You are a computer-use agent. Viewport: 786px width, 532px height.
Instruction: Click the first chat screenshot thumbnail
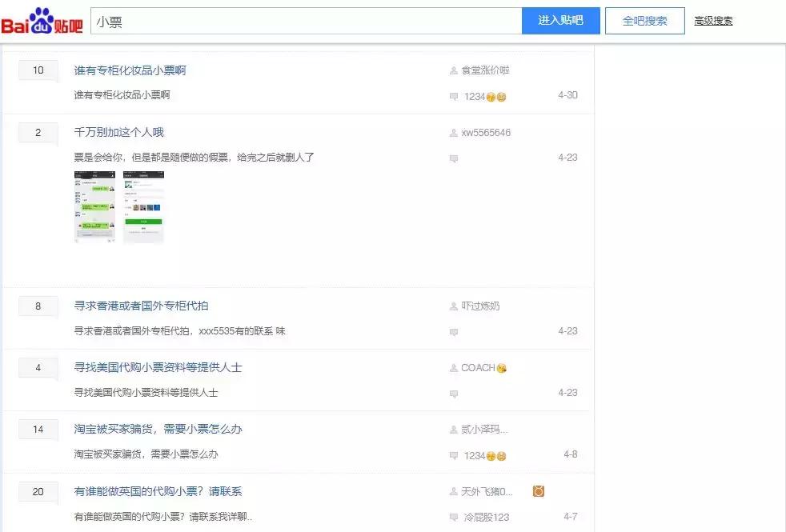coord(94,206)
